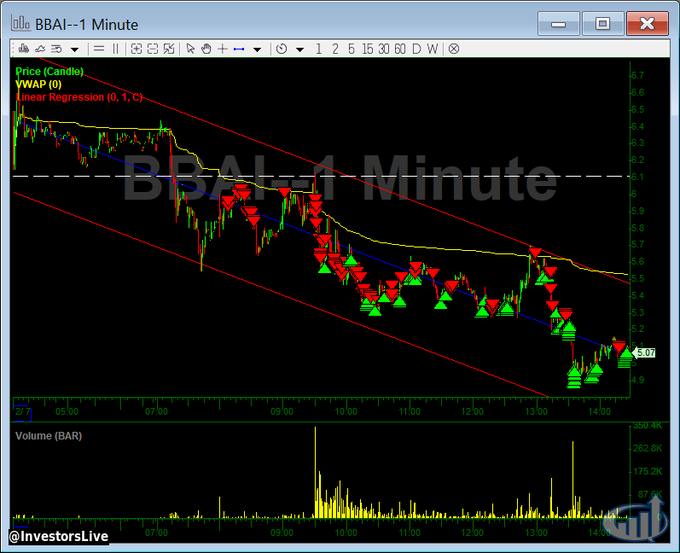Image resolution: width=680 pixels, height=553 pixels.
Task: Switch to daily D interval
Action: (x=416, y=49)
